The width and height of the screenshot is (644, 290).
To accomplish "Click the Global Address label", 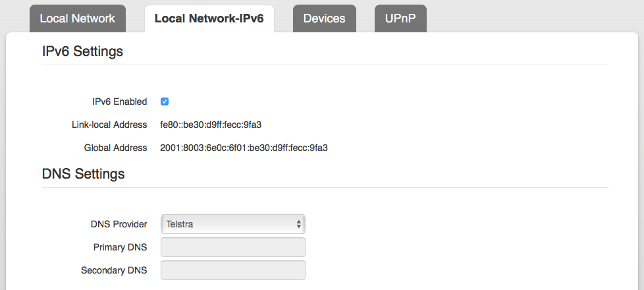I will (115, 148).
